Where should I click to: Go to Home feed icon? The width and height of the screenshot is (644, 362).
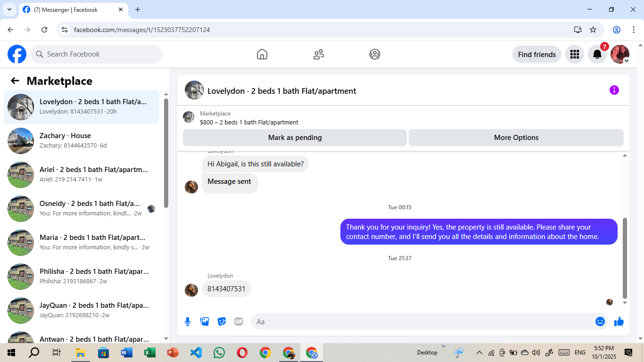262,54
